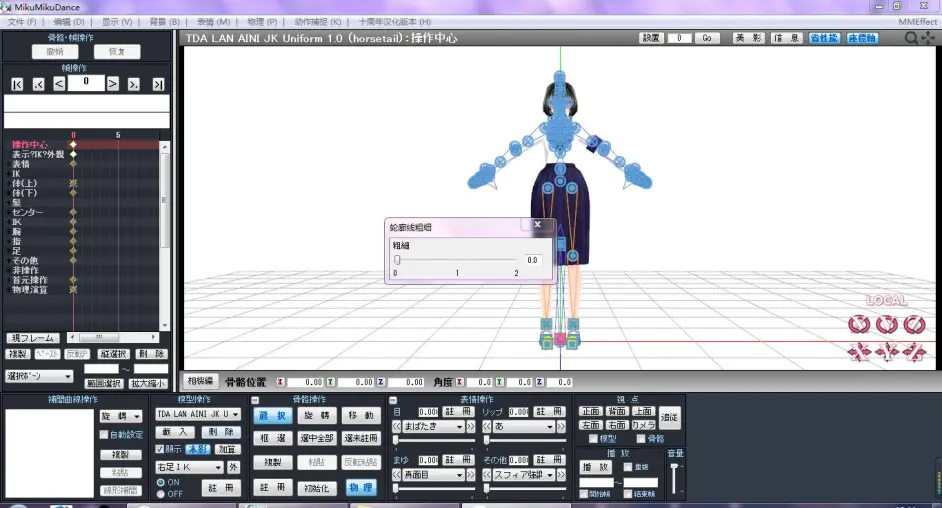Open the 显示 (V) menu
The width and height of the screenshot is (942, 508).
coord(117,22)
